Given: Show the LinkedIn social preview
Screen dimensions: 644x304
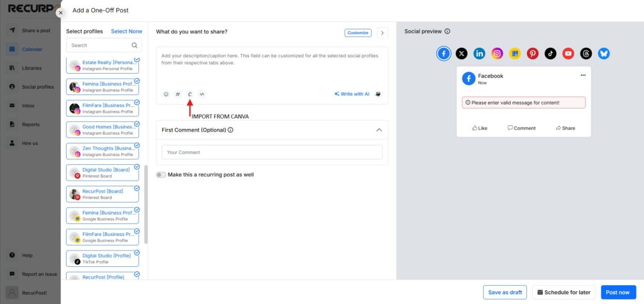Looking at the screenshot, I should [479, 53].
